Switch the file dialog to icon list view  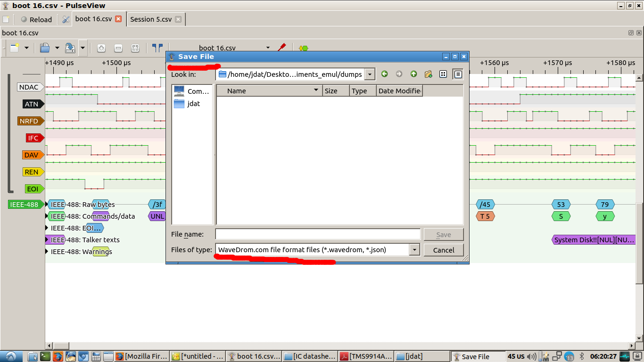(x=443, y=74)
